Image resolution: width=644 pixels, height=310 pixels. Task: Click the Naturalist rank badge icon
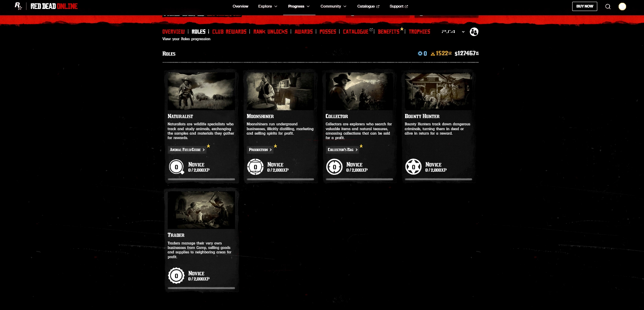(177, 167)
